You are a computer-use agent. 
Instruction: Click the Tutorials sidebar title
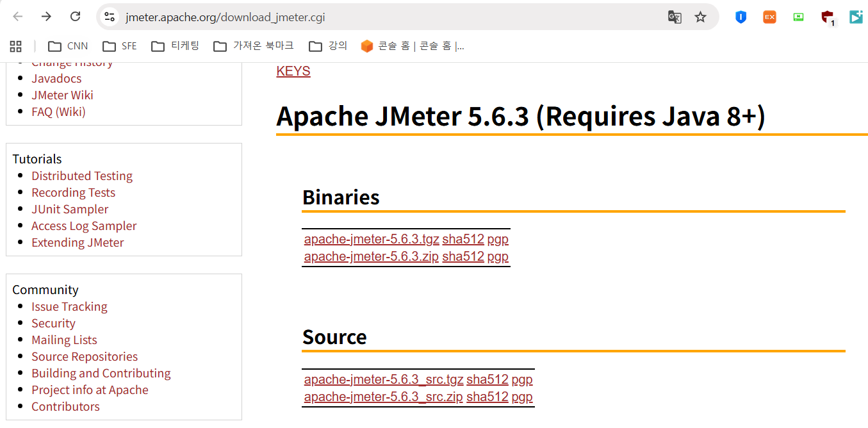coord(37,159)
